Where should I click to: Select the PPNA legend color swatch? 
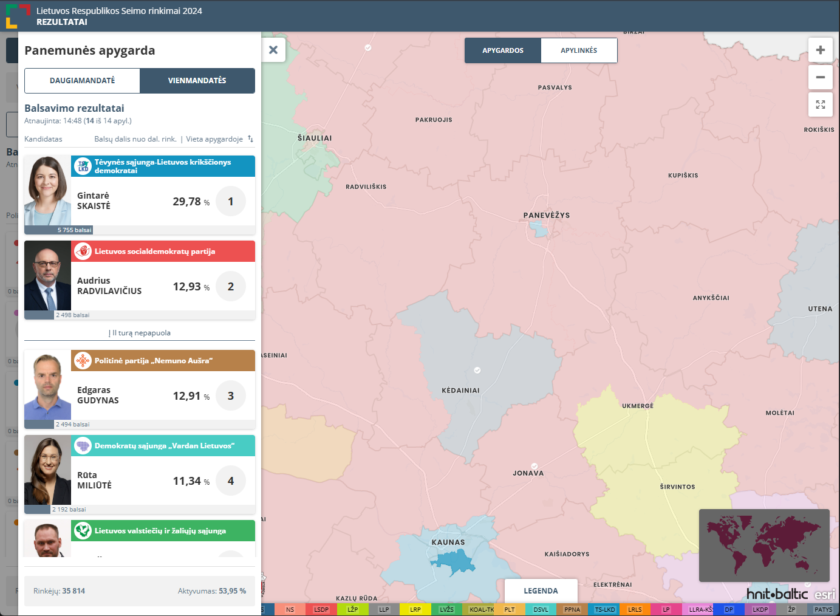(x=572, y=609)
